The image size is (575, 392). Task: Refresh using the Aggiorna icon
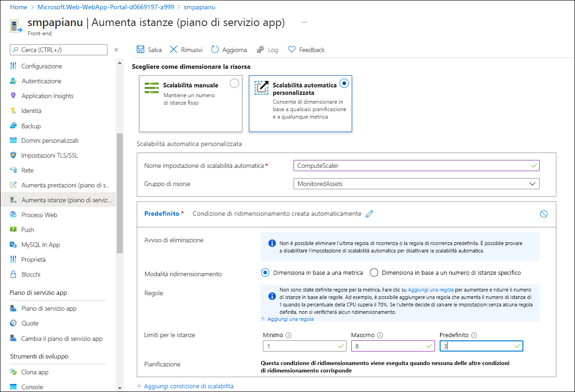coord(215,50)
